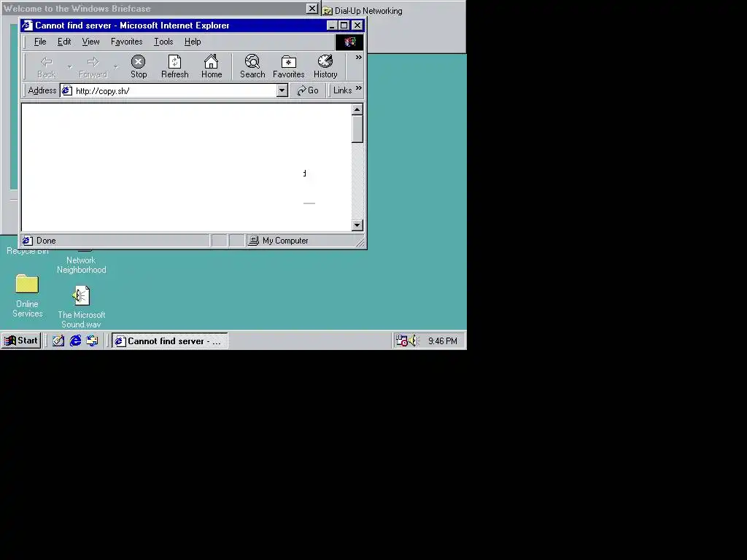
Task: Select The Microsoft Sound.wav file
Action: [82, 307]
